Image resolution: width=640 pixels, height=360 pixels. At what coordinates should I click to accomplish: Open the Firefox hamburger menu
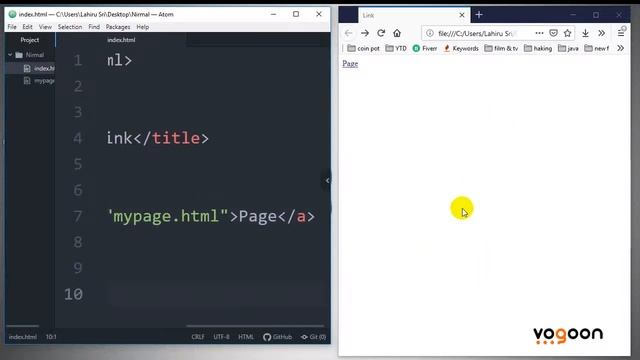(x=621, y=33)
